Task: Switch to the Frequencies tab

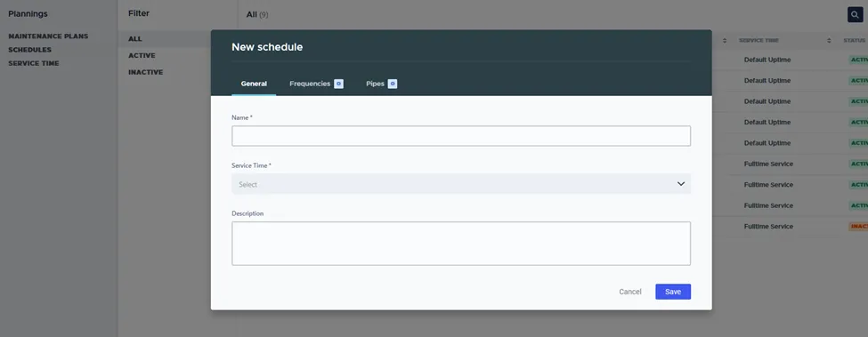Action: pos(316,84)
